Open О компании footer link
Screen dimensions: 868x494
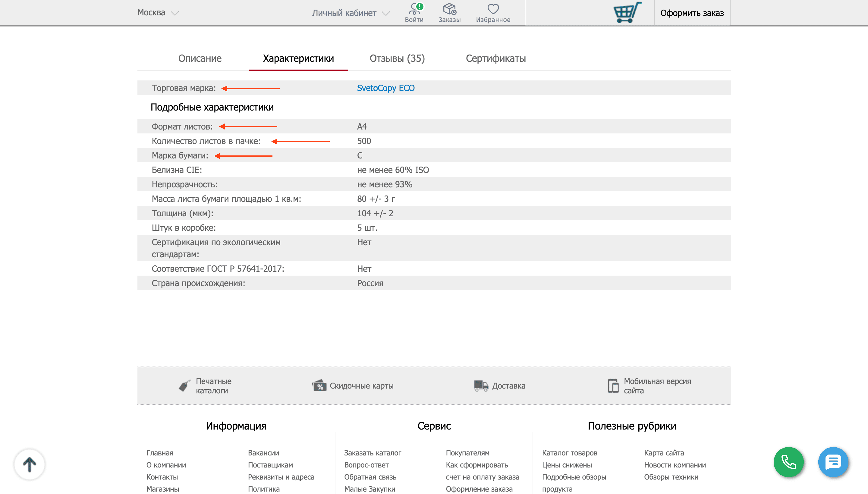(166, 465)
